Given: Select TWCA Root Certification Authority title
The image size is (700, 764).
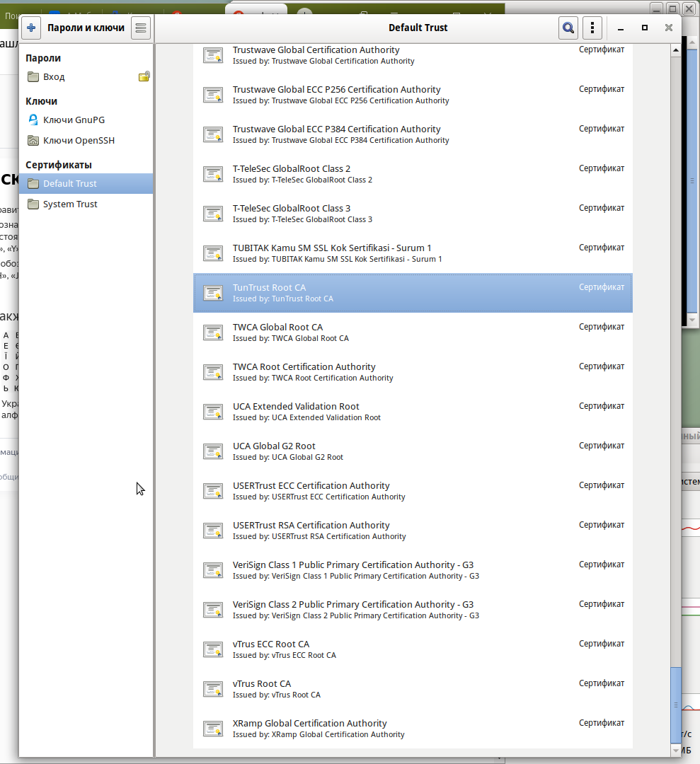Looking at the screenshot, I should 304,367.
